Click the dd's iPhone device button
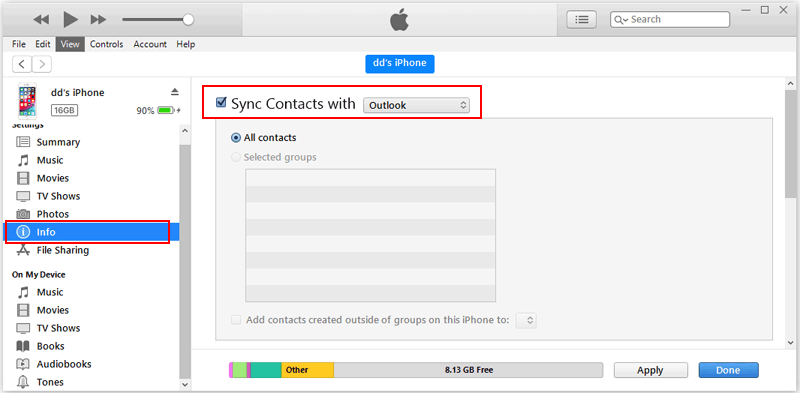Image resolution: width=800 pixels, height=393 pixels. tap(399, 63)
